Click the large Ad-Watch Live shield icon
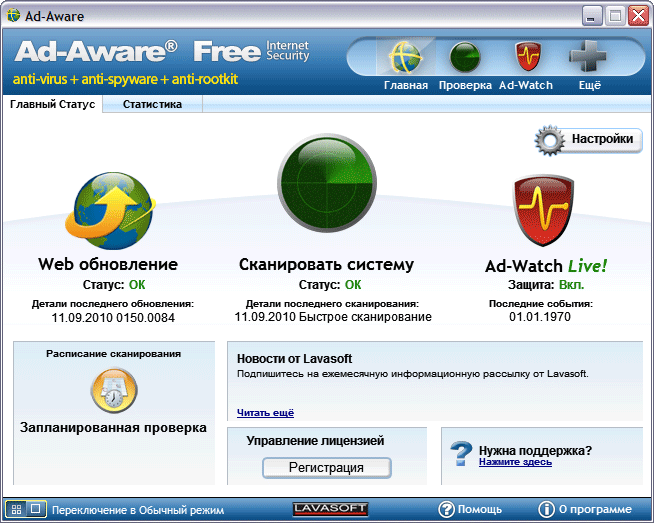Image resolution: width=654 pixels, height=523 pixels. pyautogui.click(x=543, y=211)
